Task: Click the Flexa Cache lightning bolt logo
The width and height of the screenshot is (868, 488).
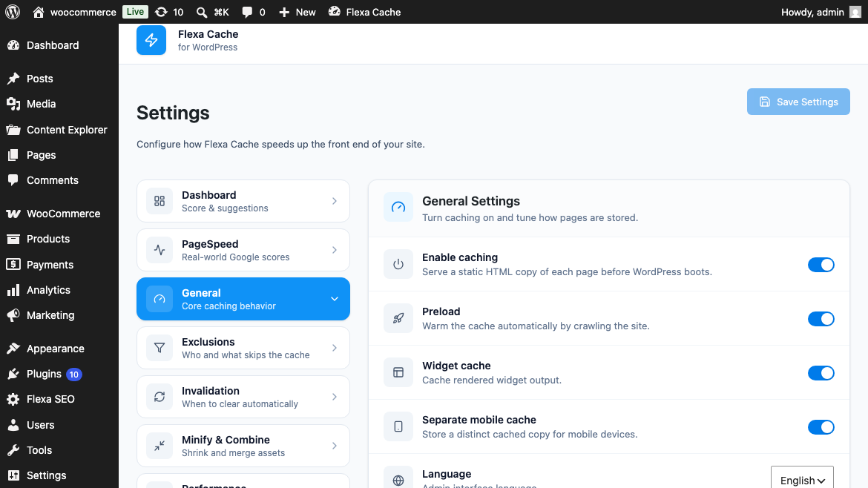Action: [x=151, y=40]
